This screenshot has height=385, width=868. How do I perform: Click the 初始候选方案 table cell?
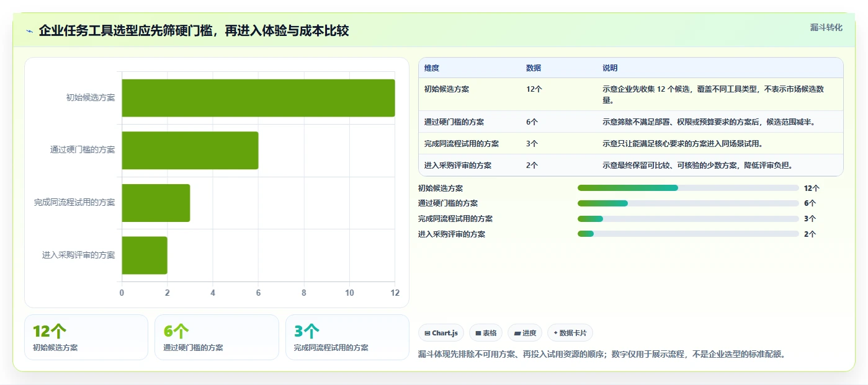tap(447, 89)
